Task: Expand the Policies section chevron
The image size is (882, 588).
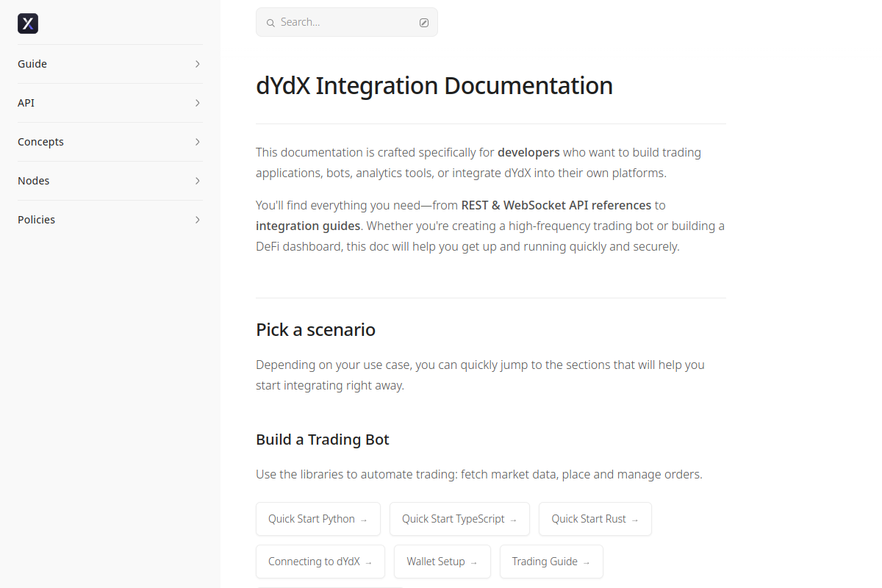Action: click(197, 220)
